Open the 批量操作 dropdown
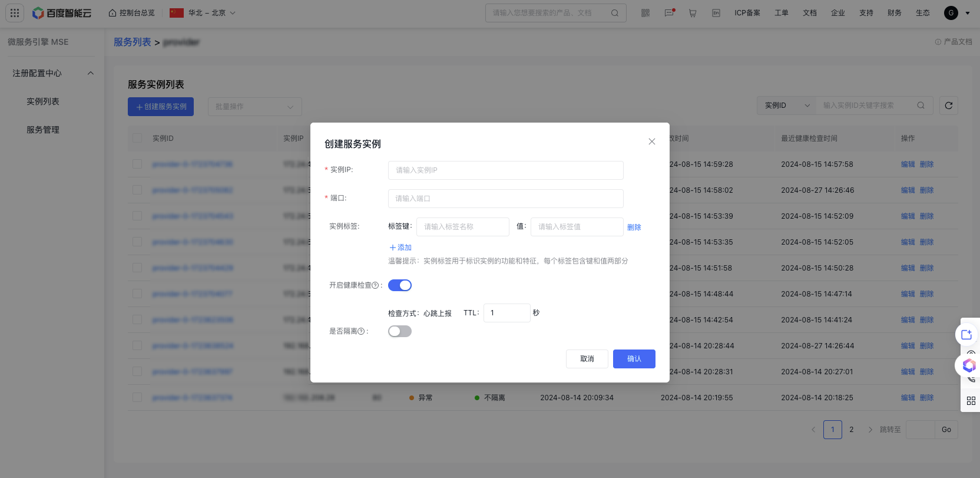Viewport: 980px width, 478px height. point(255,107)
